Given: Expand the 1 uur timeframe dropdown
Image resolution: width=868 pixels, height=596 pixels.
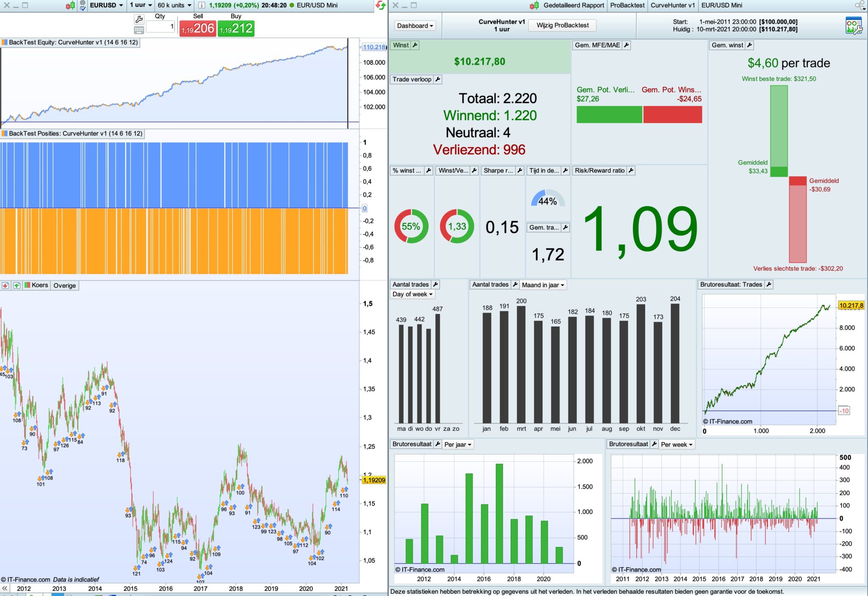Looking at the screenshot, I should (141, 6).
